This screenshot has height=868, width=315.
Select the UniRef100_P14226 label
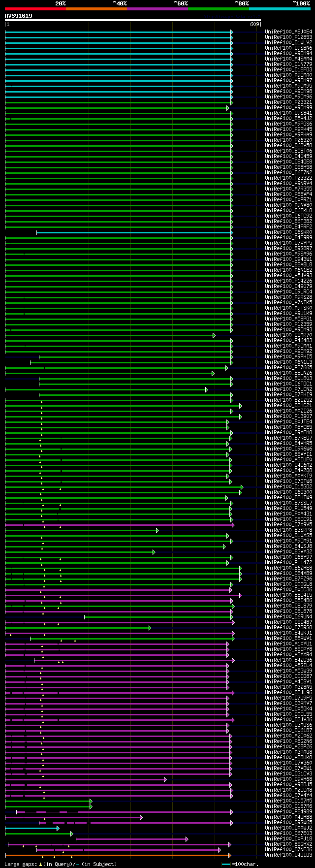coord(288,281)
